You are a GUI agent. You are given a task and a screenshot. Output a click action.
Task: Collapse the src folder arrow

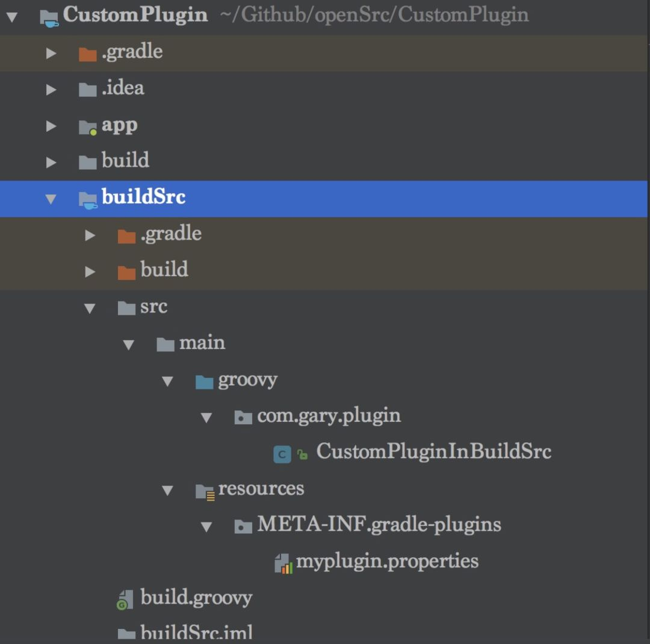90,309
